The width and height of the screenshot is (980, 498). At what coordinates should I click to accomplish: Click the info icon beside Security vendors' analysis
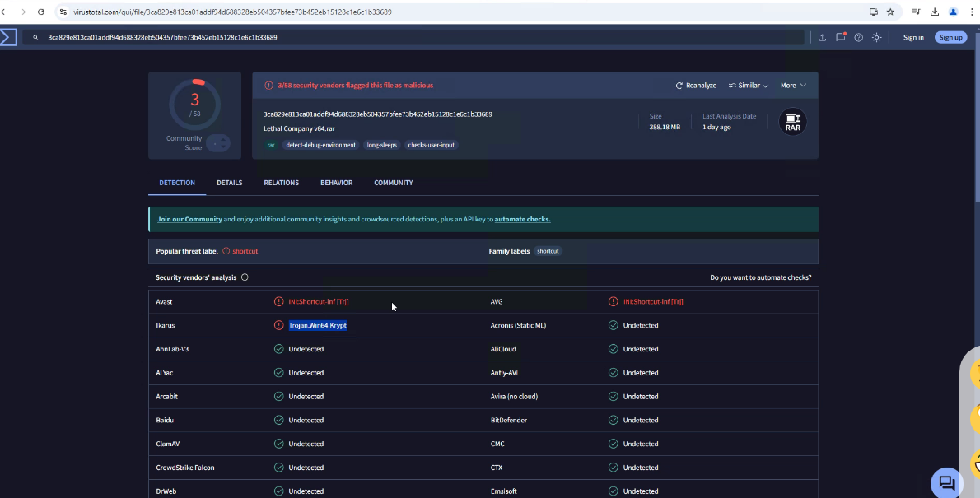coord(245,277)
